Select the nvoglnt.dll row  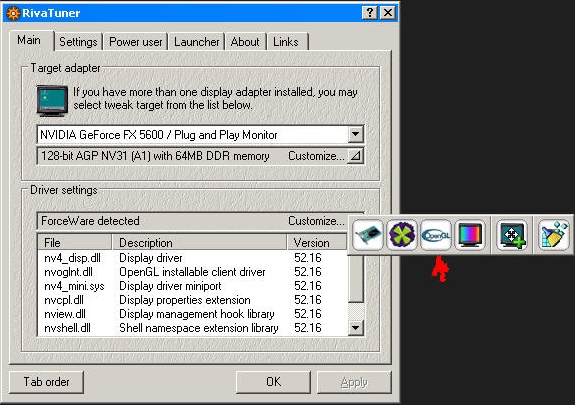[x=193, y=272]
